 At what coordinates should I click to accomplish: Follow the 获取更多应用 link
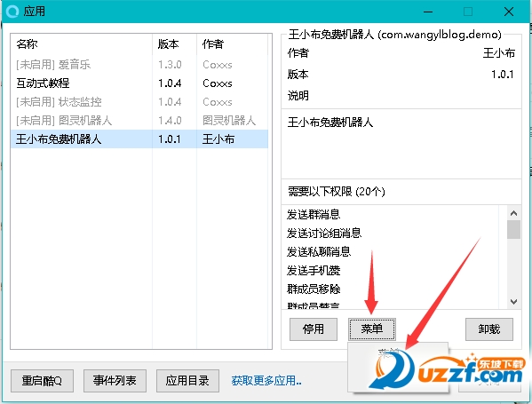[x=266, y=381]
